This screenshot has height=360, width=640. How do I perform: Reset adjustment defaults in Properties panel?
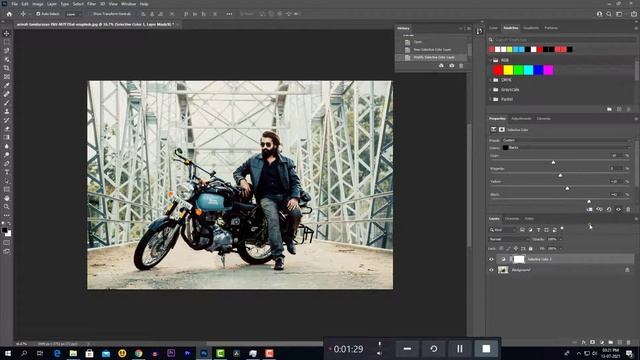coord(609,209)
